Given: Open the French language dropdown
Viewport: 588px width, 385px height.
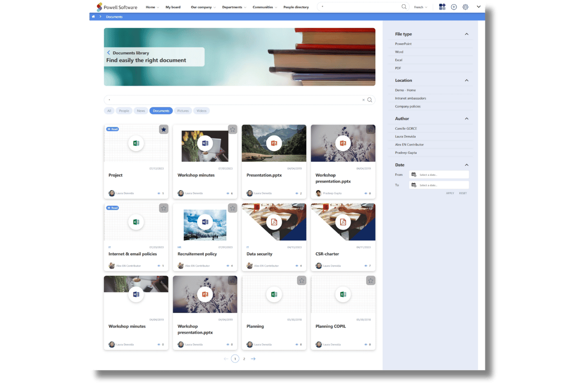Looking at the screenshot, I should click(x=420, y=7).
